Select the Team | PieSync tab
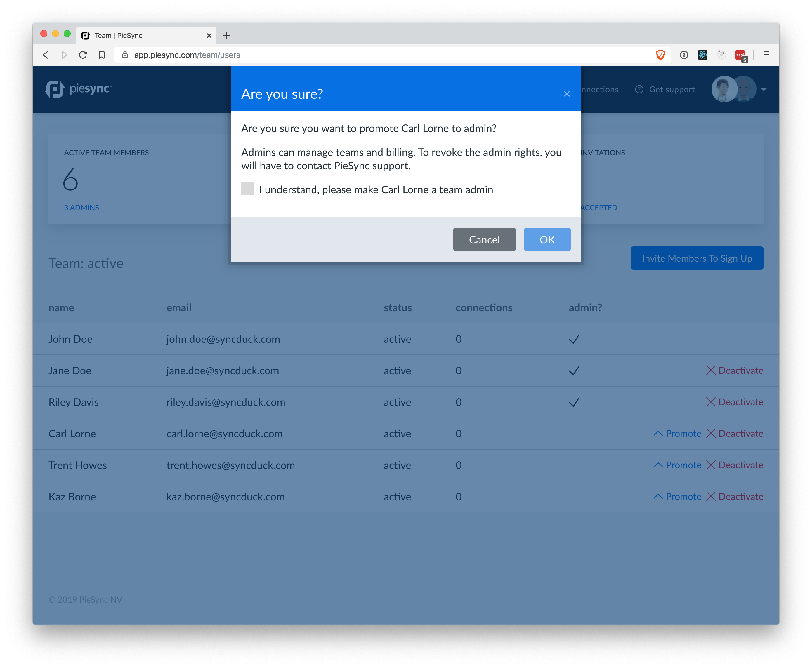Screen dimensions: 812x668 click(x=146, y=36)
